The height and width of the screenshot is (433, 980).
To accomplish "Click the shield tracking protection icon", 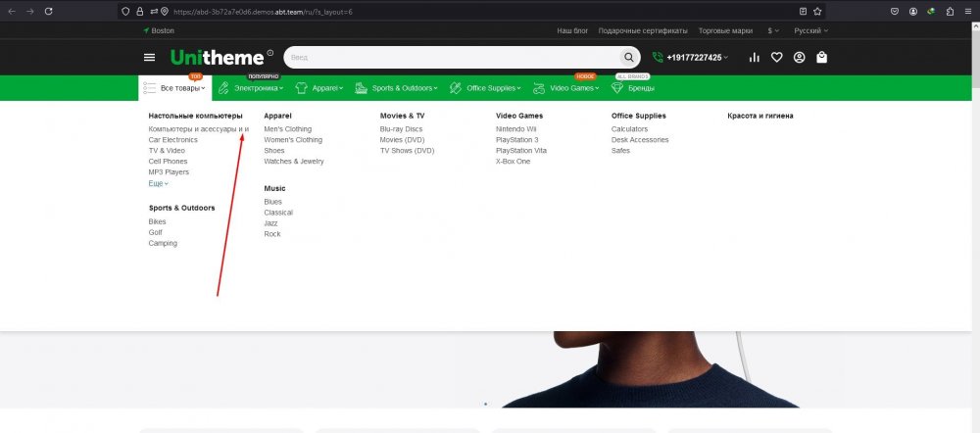I will (x=125, y=11).
